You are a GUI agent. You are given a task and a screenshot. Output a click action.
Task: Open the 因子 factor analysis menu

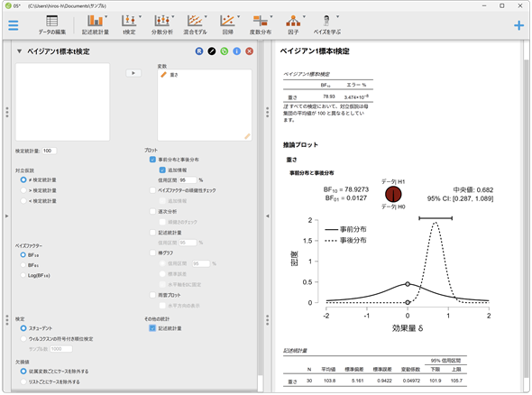[293, 24]
